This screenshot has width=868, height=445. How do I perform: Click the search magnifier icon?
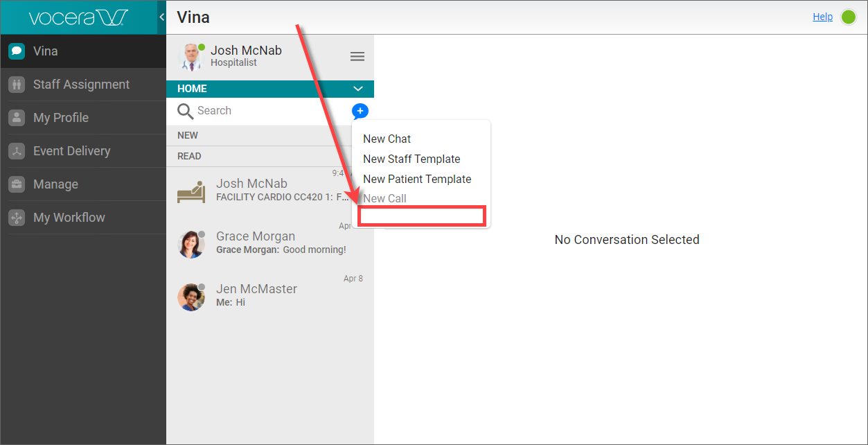185,111
